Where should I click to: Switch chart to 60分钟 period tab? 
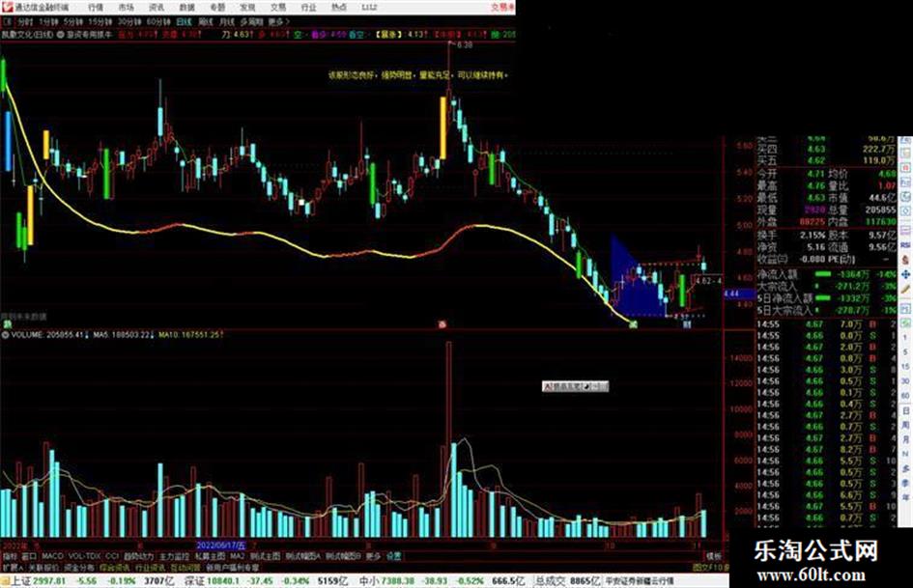(159, 22)
